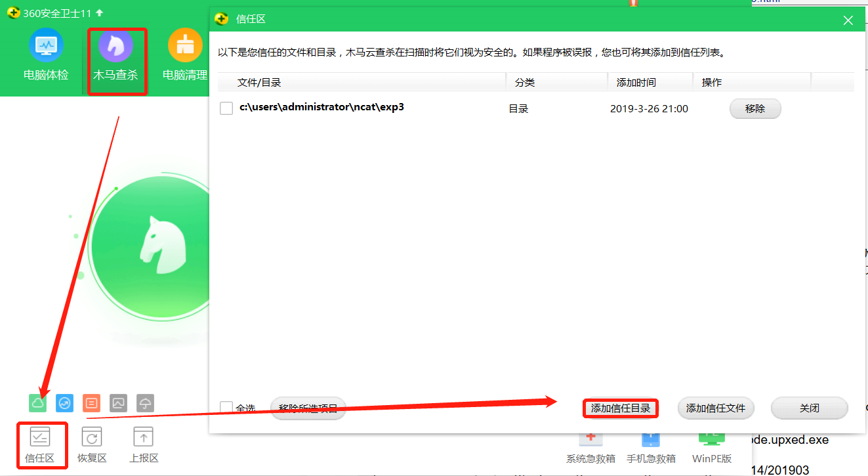Open the 上报区 report zone
Screen dimensions: 868x476
tap(144, 445)
